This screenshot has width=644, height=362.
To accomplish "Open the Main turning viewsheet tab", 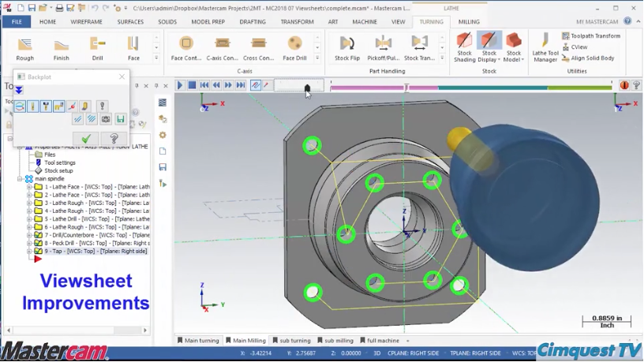I will (x=198, y=341).
